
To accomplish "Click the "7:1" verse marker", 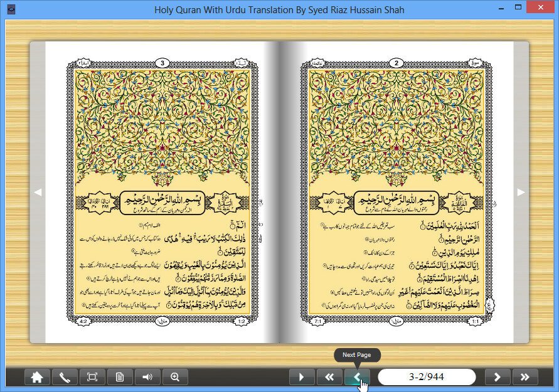I will coord(317,321).
